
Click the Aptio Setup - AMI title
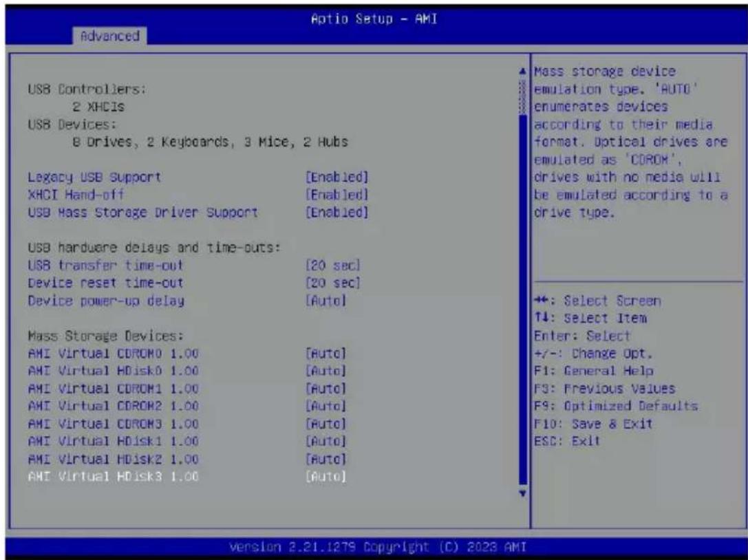(x=374, y=19)
